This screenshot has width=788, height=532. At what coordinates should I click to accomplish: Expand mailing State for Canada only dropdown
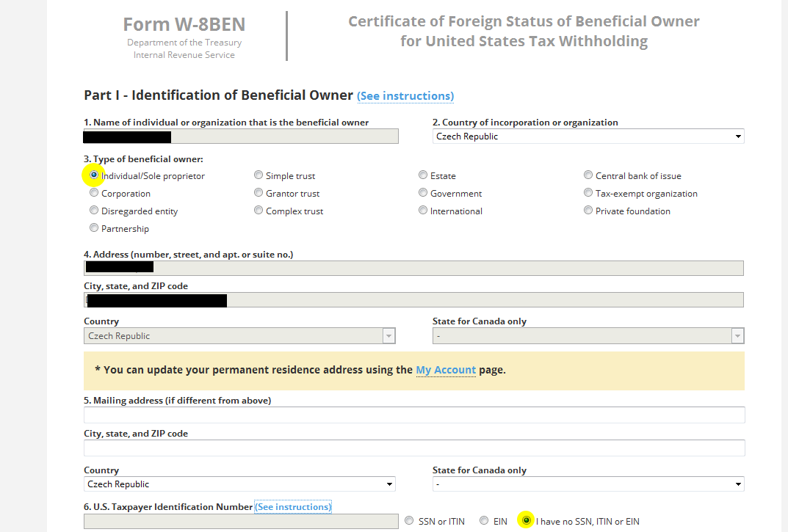tap(588, 484)
